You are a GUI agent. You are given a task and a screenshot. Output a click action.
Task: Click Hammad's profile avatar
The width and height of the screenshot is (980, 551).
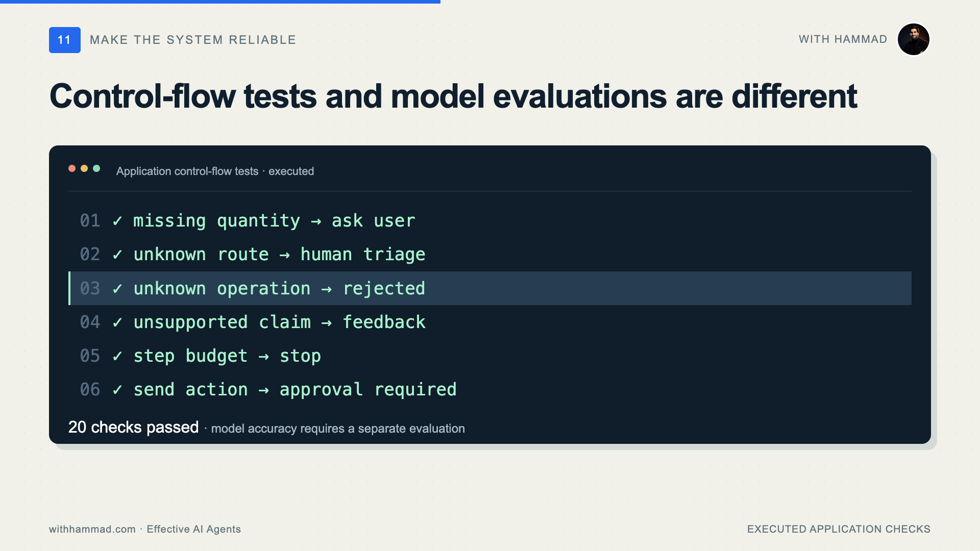point(914,39)
